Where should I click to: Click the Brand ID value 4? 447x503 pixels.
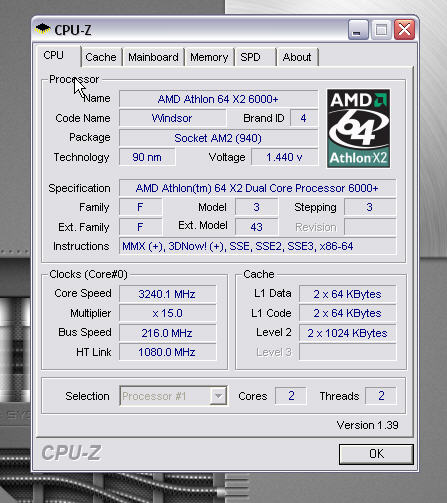(x=304, y=118)
